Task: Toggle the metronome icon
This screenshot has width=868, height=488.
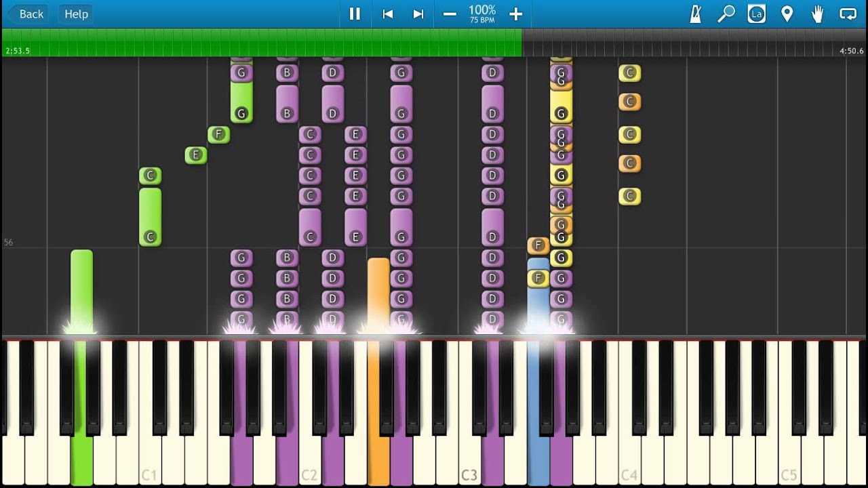Action: click(696, 14)
